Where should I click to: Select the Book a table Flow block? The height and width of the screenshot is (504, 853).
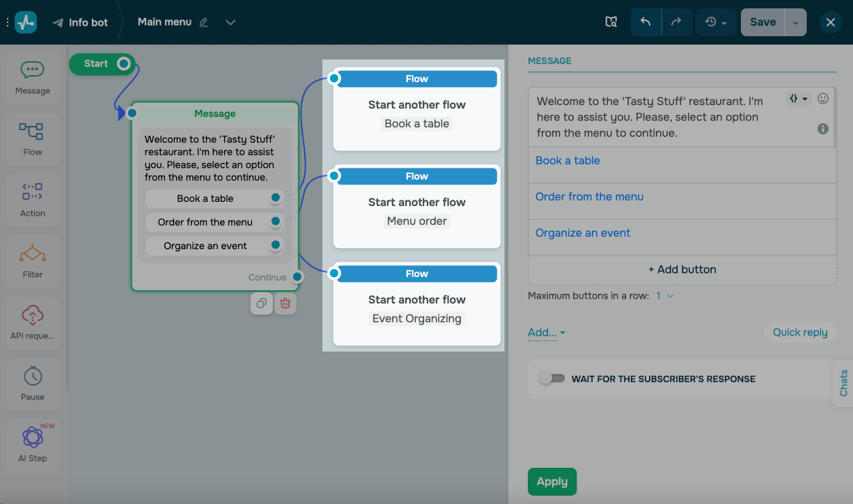point(416,109)
